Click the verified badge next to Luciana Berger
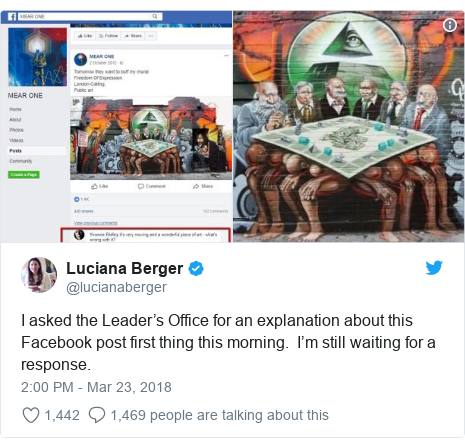 pos(196,269)
